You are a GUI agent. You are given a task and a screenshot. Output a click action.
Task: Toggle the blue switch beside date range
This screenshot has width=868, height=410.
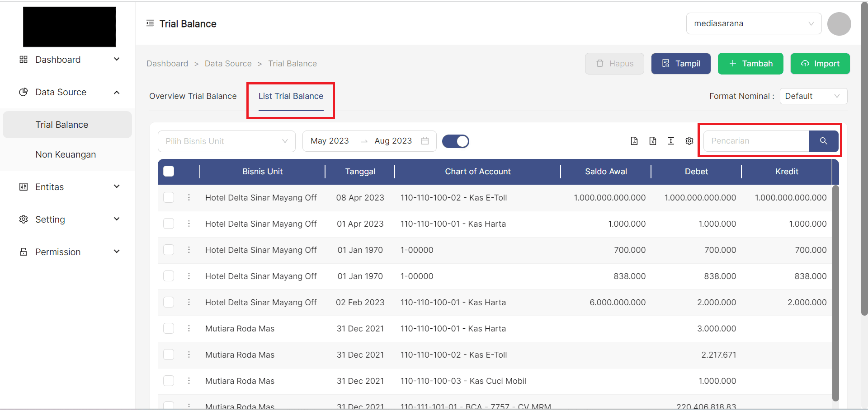click(x=455, y=141)
